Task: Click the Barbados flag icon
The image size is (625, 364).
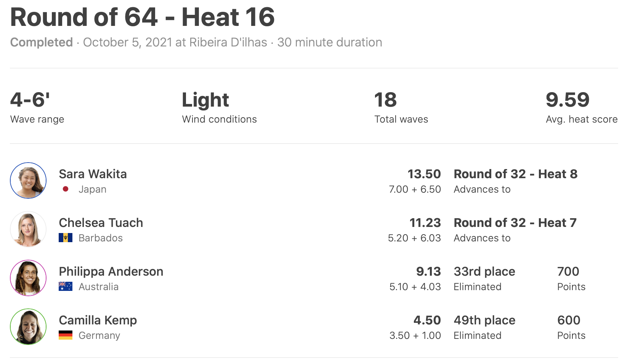Action: pyautogui.click(x=66, y=238)
